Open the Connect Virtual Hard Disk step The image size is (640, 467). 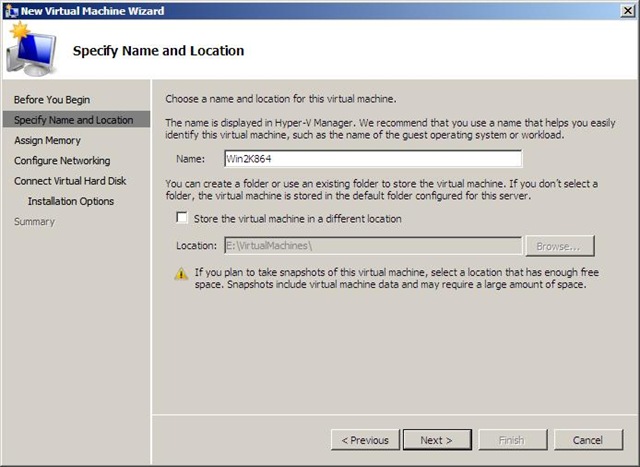click(70, 181)
